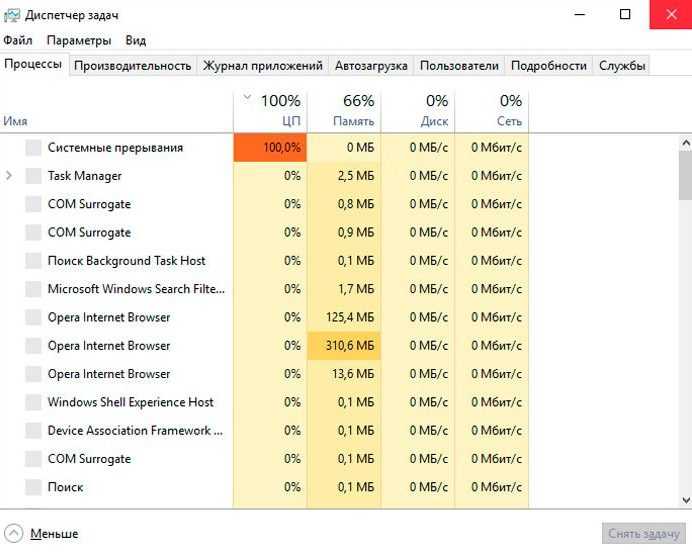The image size is (692, 553).
Task: Sort by the Имя column header
Action: (117, 112)
